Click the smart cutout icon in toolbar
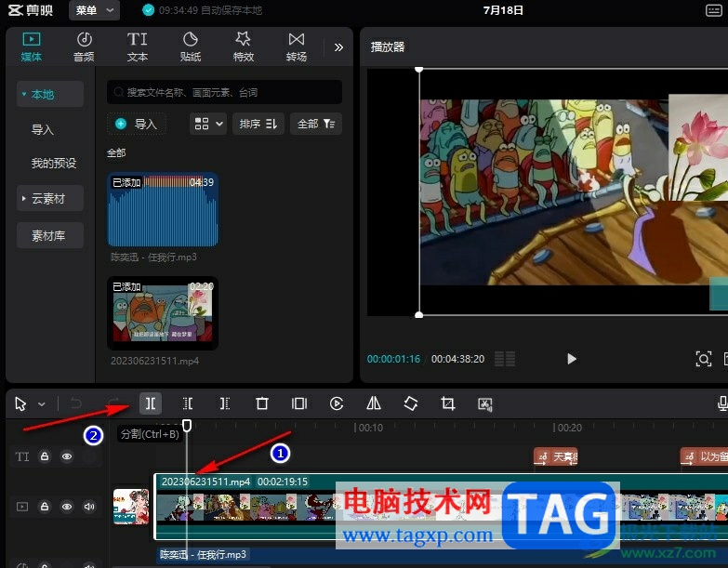This screenshot has width=728, height=568. pyautogui.click(x=484, y=403)
